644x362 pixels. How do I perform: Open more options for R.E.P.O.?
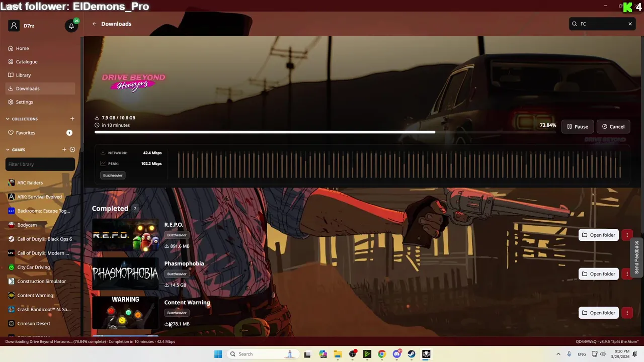tap(627, 235)
